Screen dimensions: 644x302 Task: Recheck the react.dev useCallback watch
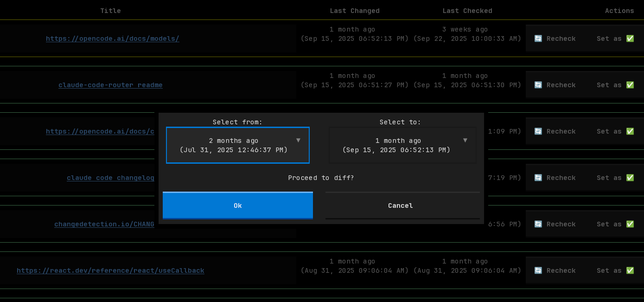click(x=555, y=270)
